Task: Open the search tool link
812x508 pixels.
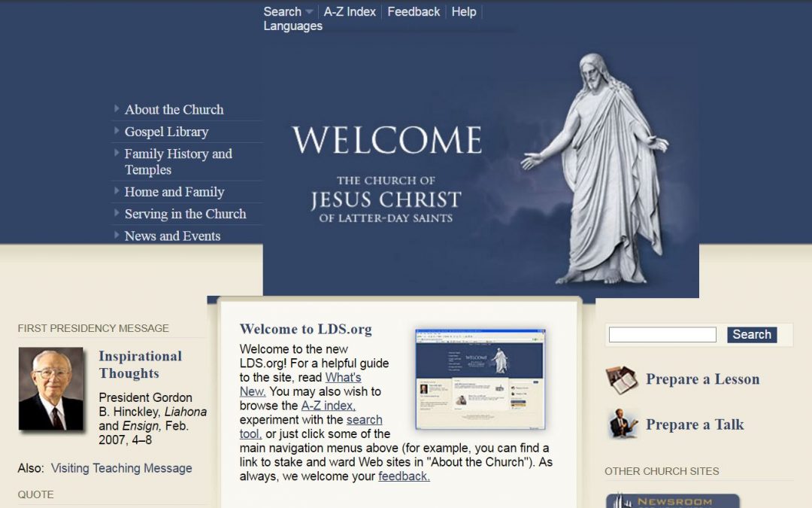Action: click(x=311, y=427)
